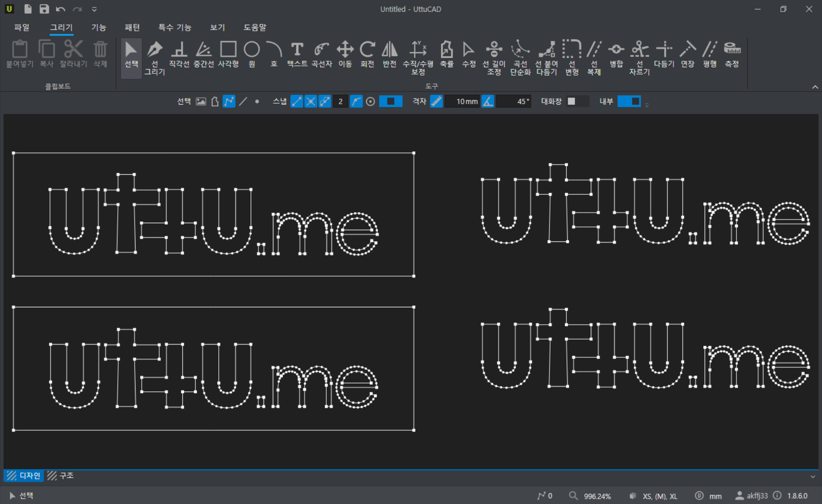This screenshot has width=822, height=504.
Task: Toggle the angle snap button
Action: click(x=488, y=101)
